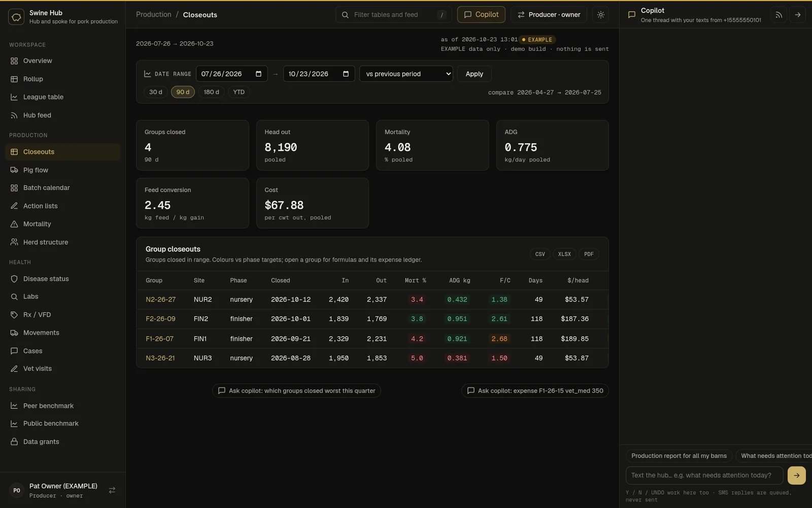
Task: Toggle the Copilot button in top bar
Action: (481, 15)
